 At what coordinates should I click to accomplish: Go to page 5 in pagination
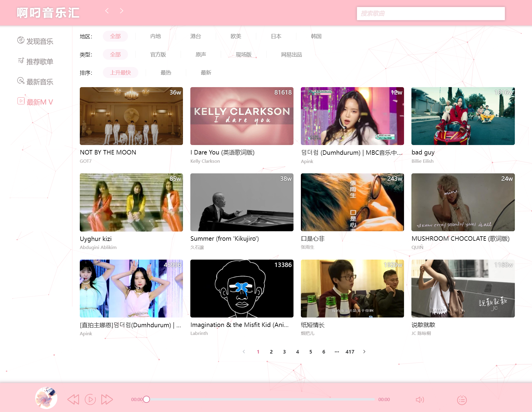pos(311,352)
